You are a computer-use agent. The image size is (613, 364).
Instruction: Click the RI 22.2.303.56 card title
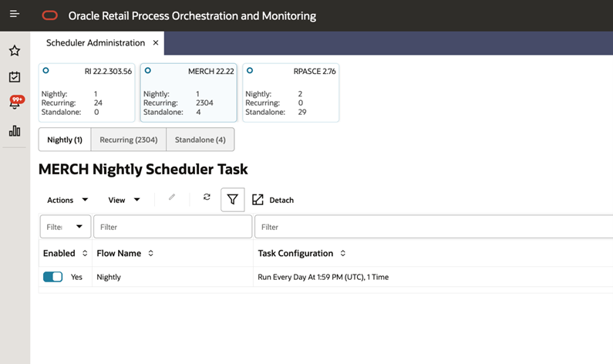click(108, 71)
